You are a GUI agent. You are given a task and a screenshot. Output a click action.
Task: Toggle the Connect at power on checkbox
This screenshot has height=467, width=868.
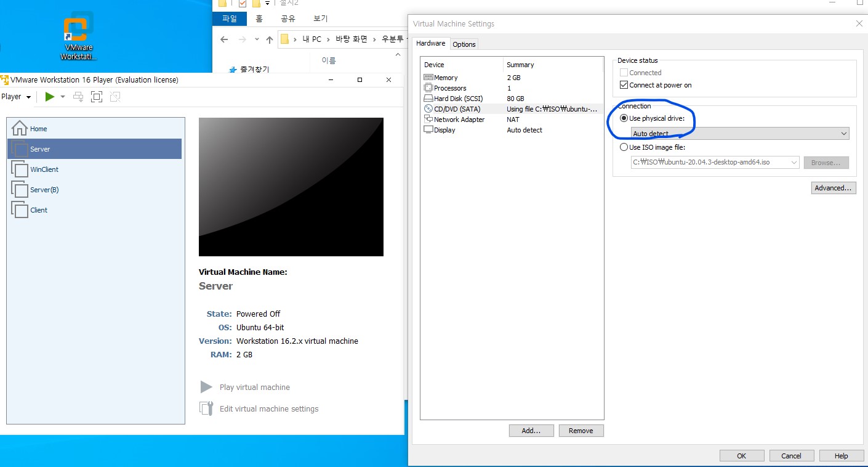[x=624, y=85]
